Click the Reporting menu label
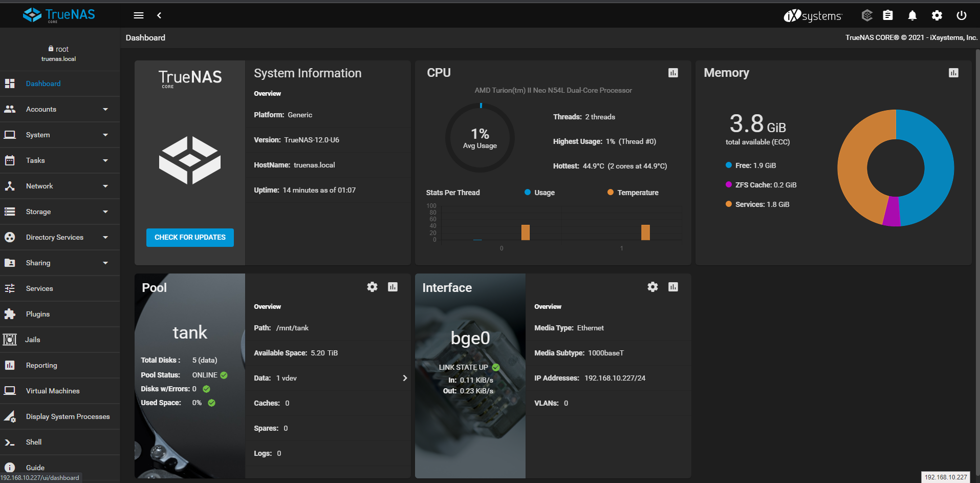This screenshot has height=483, width=980. [41, 365]
